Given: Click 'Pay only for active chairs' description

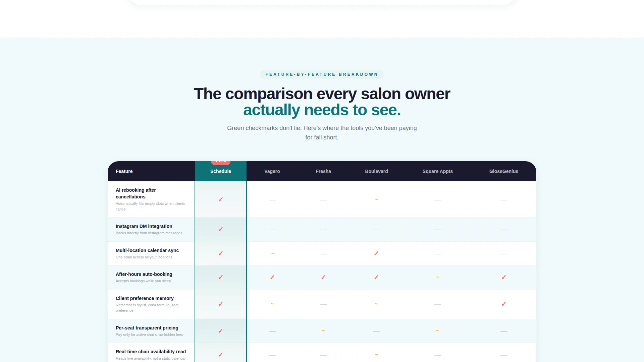Looking at the screenshot, I should (149, 335).
